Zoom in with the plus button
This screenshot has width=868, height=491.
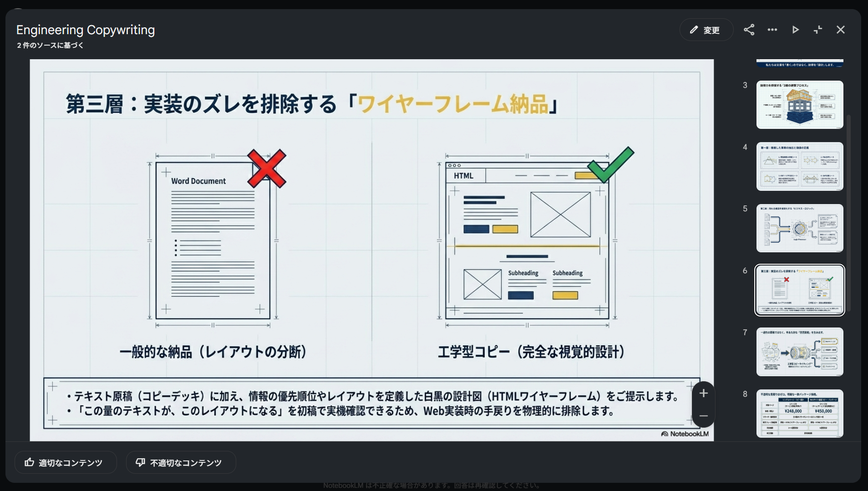pos(704,394)
